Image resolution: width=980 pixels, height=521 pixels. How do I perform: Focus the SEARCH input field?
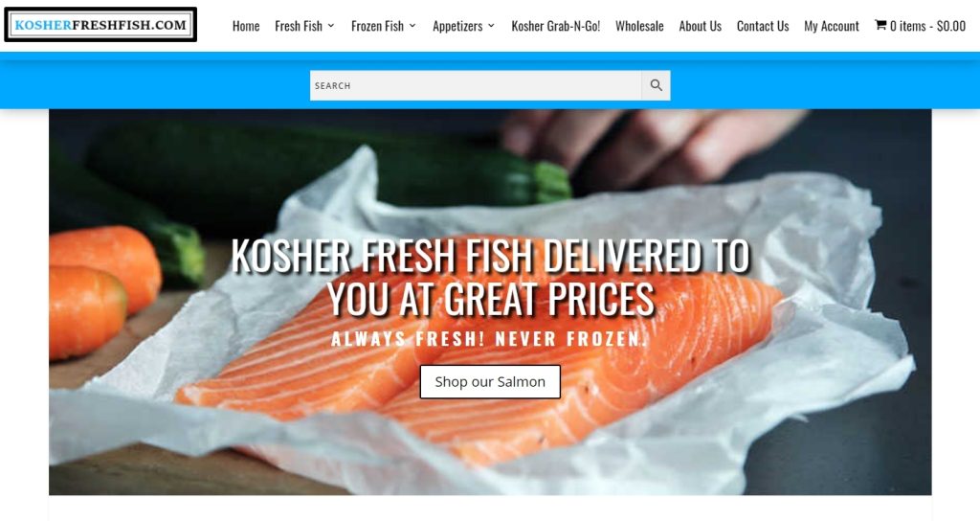pos(476,85)
